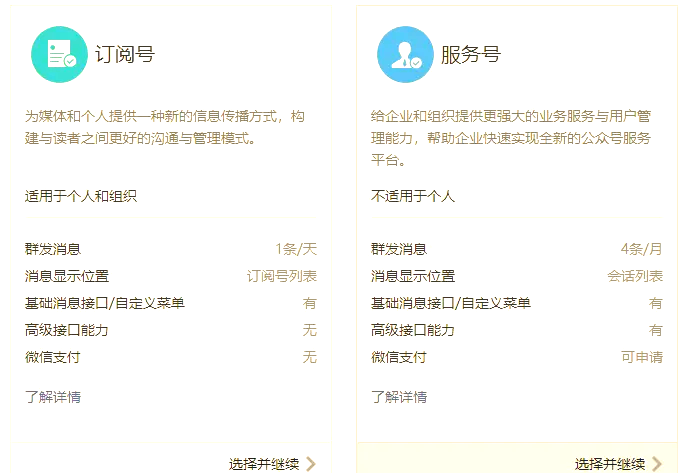The height and width of the screenshot is (473, 688).
Task: Click the 订阅号列表 value
Action: 282,276
